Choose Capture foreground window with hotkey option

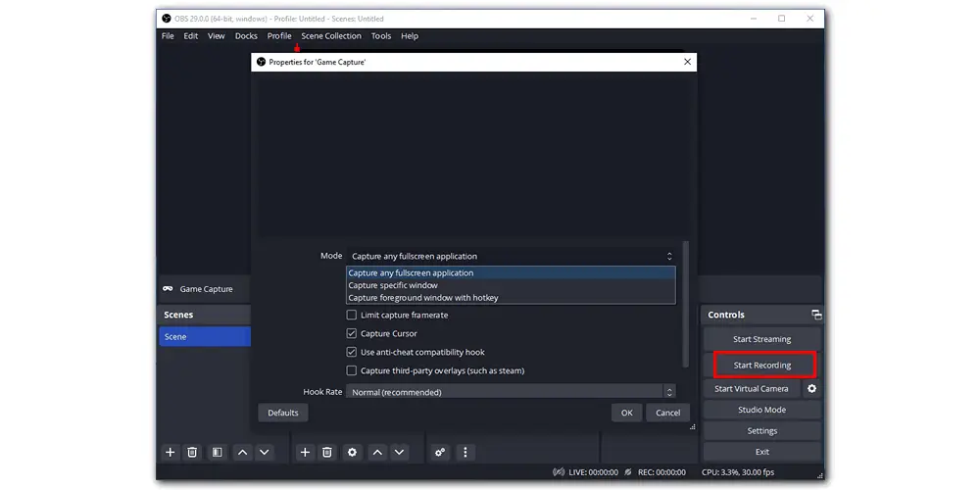pos(511,298)
